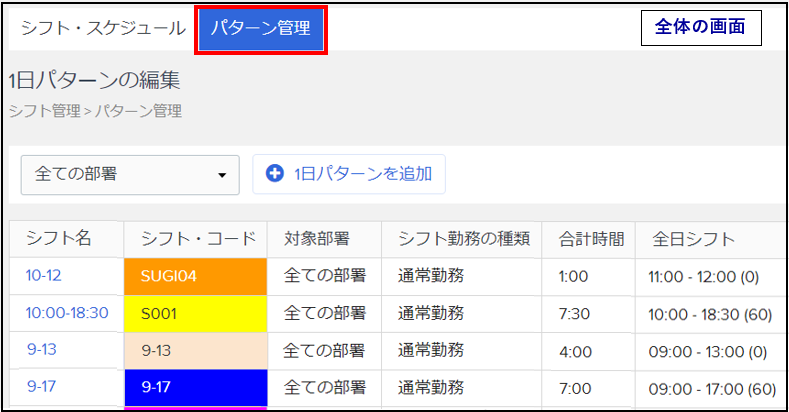Image resolution: width=789 pixels, height=412 pixels.
Task: Click the yellow S001 shift code swatch
Action: [x=195, y=313]
